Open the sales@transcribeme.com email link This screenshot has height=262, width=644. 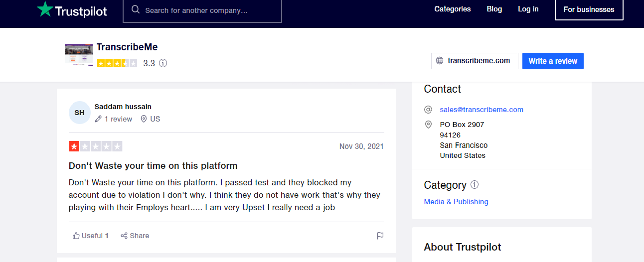click(x=482, y=110)
